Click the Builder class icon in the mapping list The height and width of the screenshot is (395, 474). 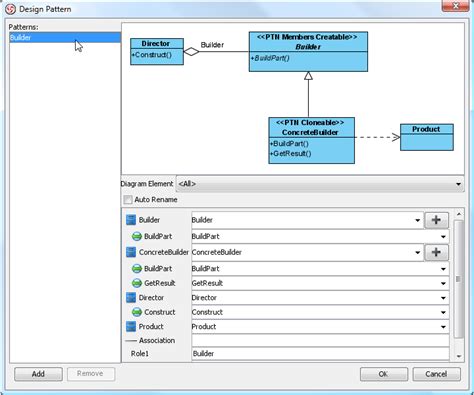point(131,220)
